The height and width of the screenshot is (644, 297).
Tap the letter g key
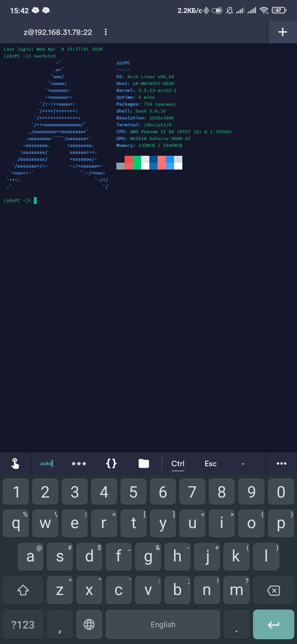click(x=148, y=556)
